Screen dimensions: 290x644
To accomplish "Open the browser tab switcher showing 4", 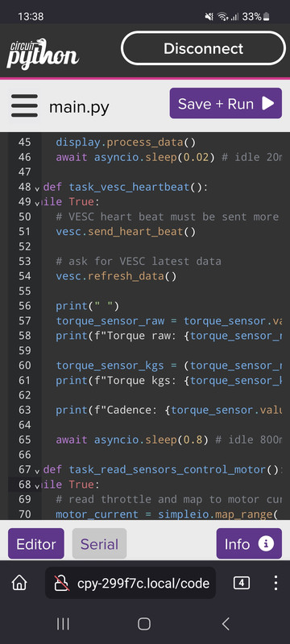I will 241,582.
